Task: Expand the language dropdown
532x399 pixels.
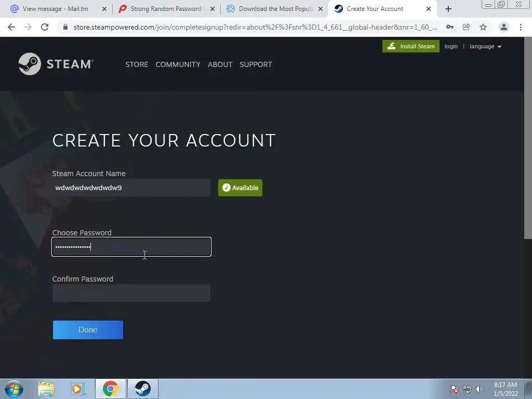Action: click(x=486, y=46)
